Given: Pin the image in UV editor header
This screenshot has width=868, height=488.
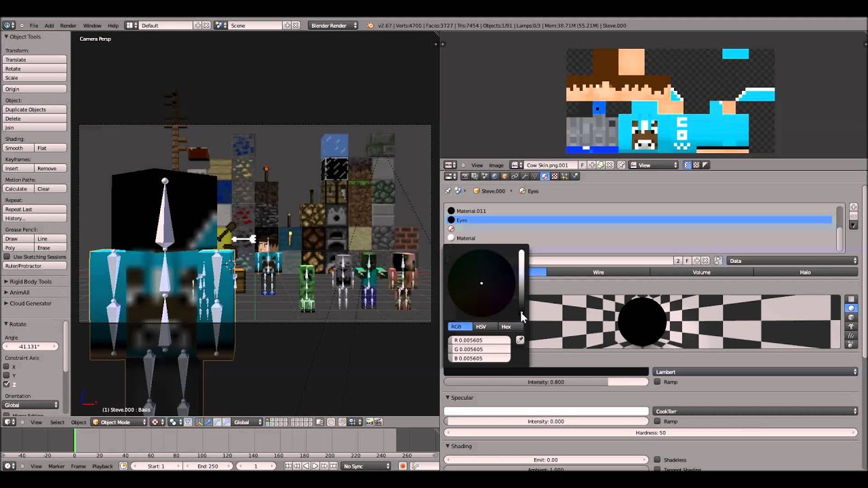Looking at the screenshot, I should pyautogui.click(x=620, y=165).
